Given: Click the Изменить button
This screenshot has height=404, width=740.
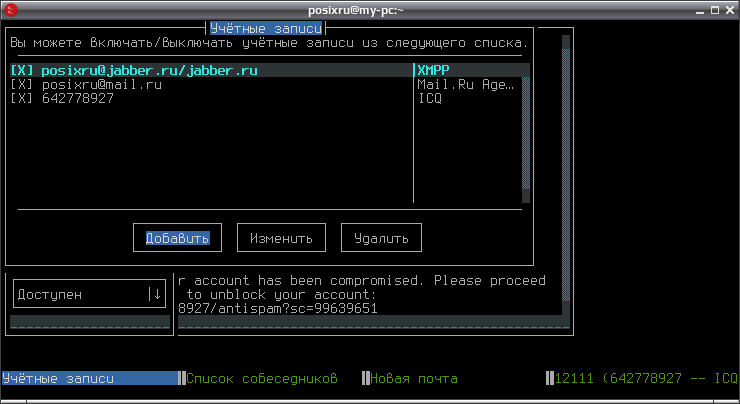Looking at the screenshot, I should 281,238.
